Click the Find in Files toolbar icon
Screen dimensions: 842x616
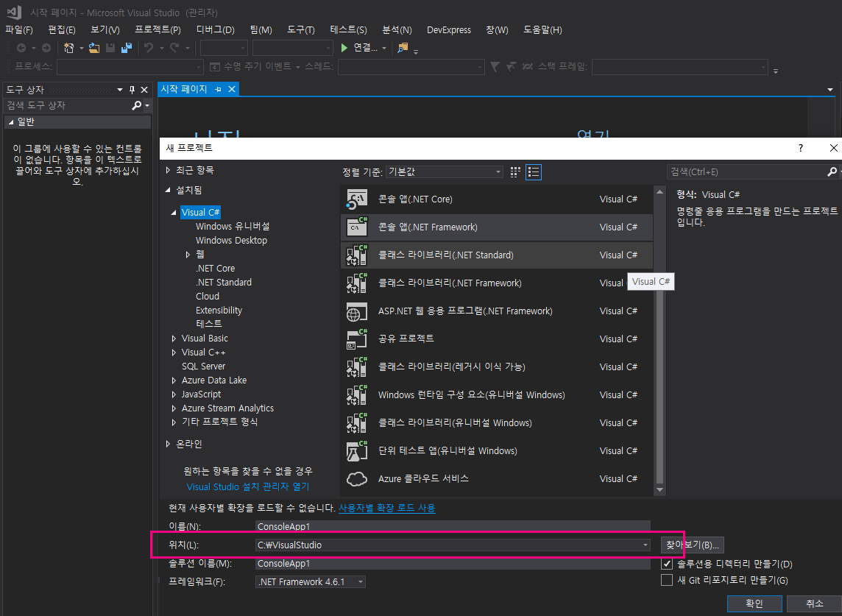pos(402,49)
